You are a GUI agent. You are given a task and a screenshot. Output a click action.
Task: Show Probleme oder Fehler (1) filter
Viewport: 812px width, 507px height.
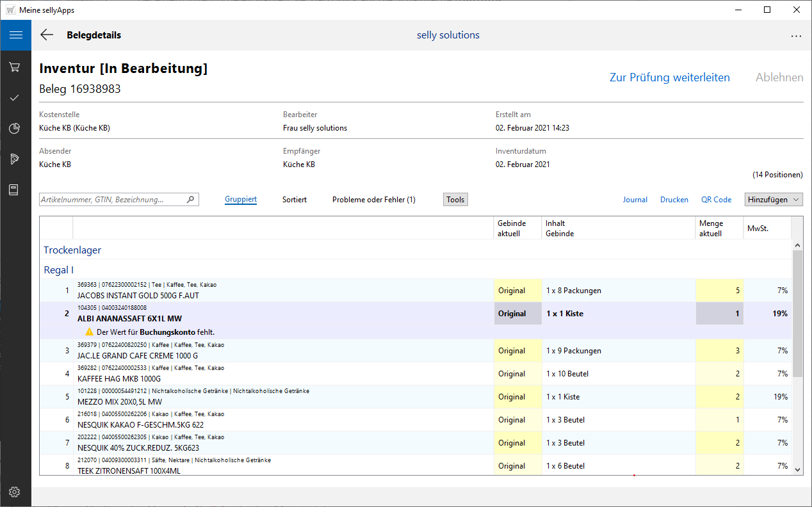373,200
